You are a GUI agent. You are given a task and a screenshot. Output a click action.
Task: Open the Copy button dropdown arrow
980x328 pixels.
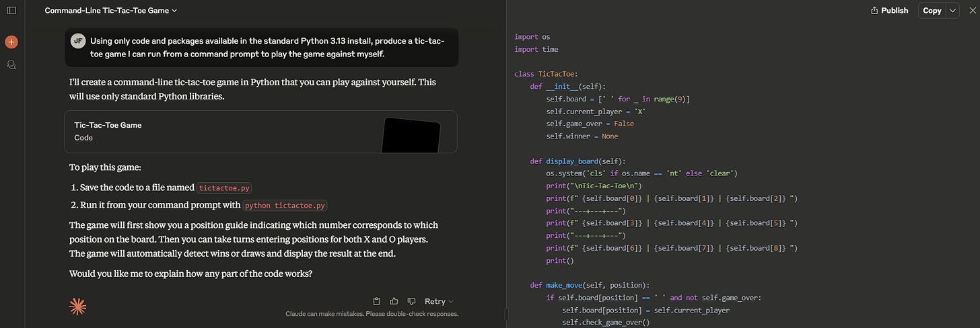coord(952,10)
